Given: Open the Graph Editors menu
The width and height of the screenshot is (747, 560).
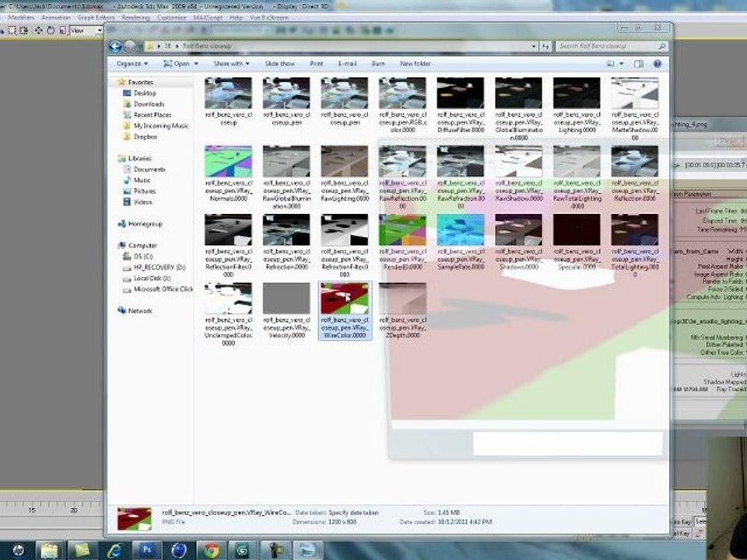Looking at the screenshot, I should point(96,18).
